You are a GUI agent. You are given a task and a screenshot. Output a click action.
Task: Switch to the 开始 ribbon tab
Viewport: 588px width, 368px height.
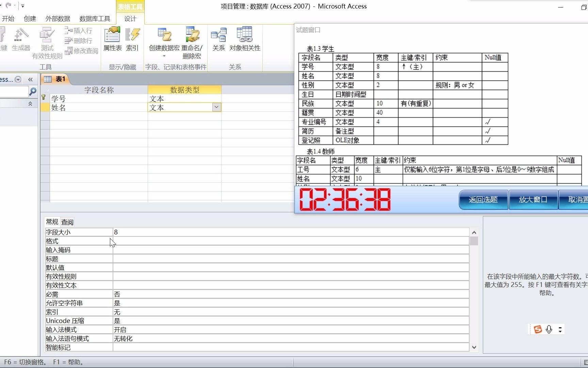coord(8,18)
